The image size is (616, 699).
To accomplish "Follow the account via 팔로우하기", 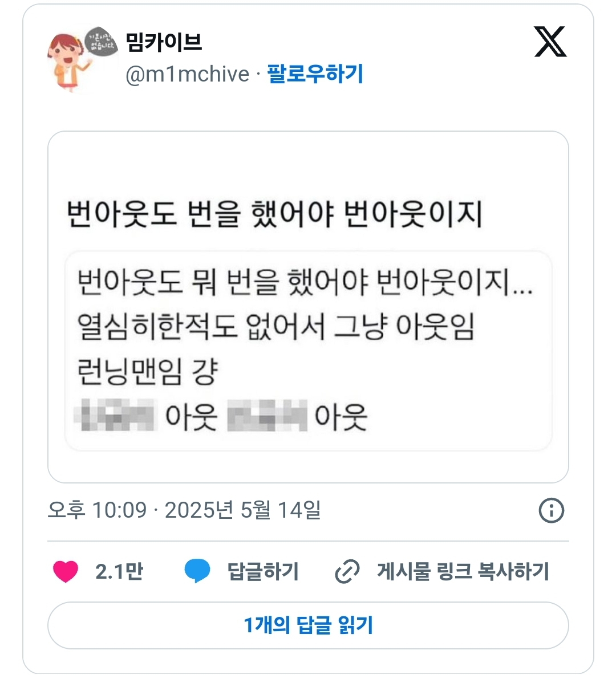I will 315,74.
